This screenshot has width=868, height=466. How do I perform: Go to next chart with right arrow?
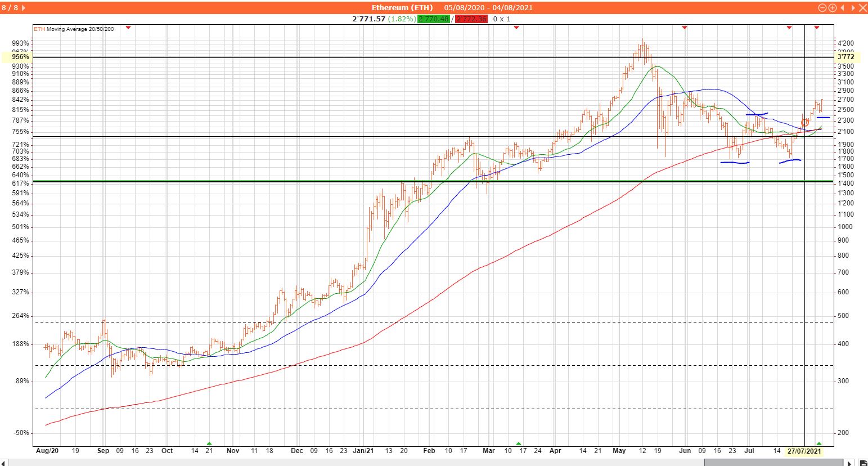852,8
